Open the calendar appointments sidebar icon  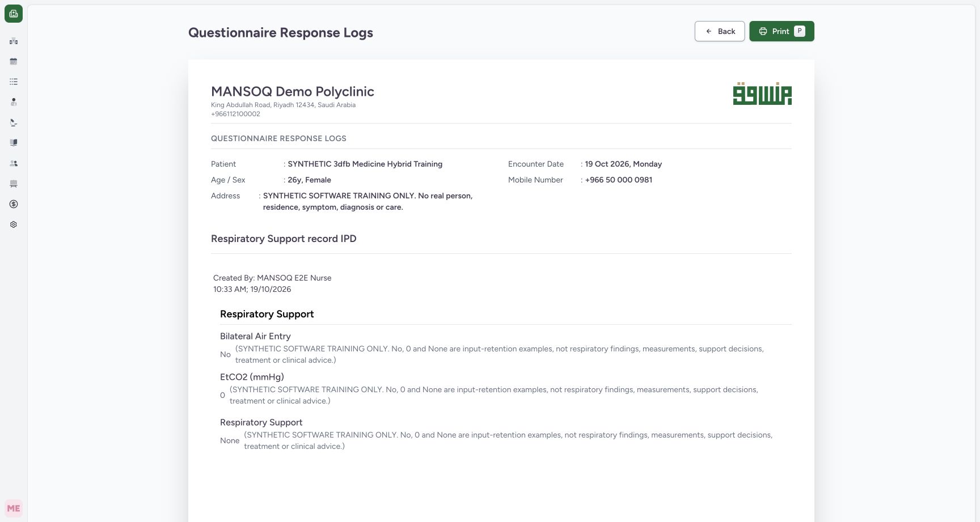pos(14,61)
